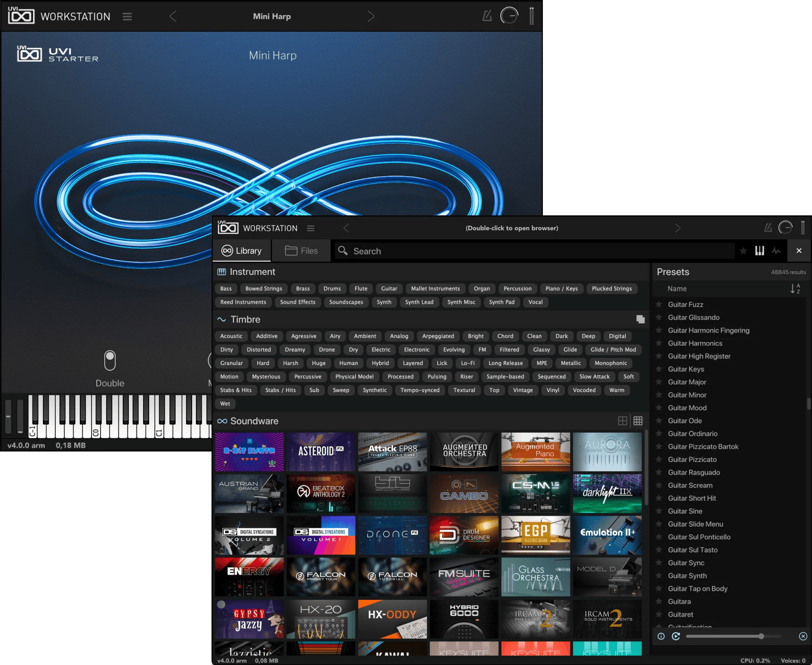
Task: Enable the Wet timbre tag
Action: (225, 404)
